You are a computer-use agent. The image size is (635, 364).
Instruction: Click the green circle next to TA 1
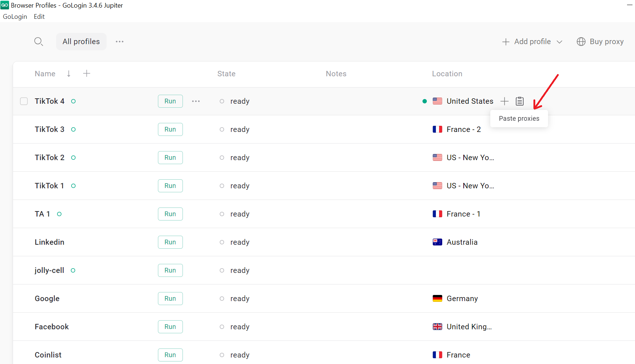(59, 214)
